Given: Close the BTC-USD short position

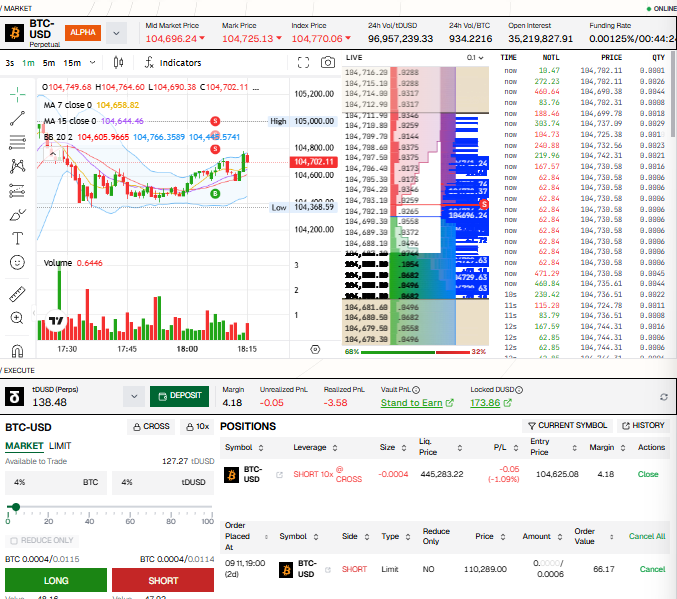Looking at the screenshot, I should click(x=648, y=474).
